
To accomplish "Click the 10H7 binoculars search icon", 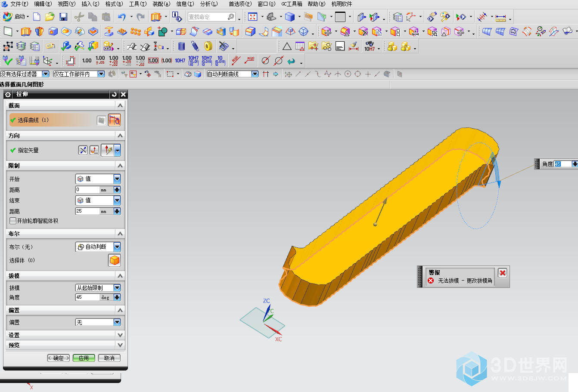I will click(370, 46).
